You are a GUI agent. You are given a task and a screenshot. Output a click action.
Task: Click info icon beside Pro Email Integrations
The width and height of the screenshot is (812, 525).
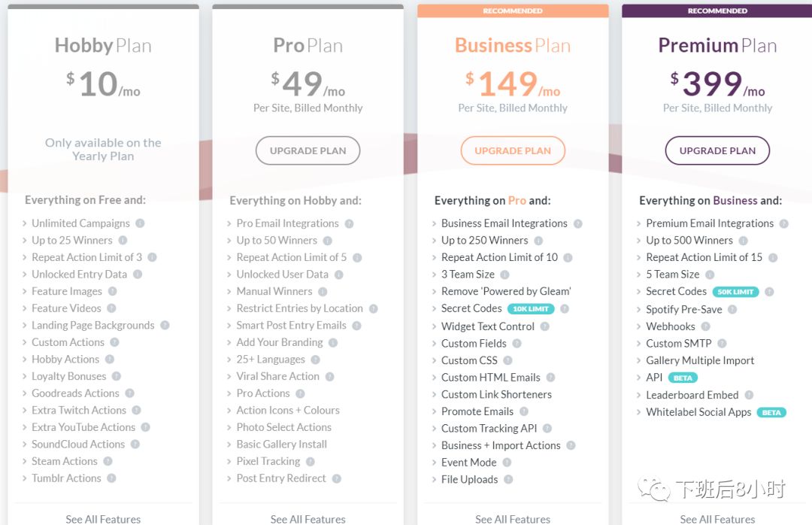click(349, 224)
